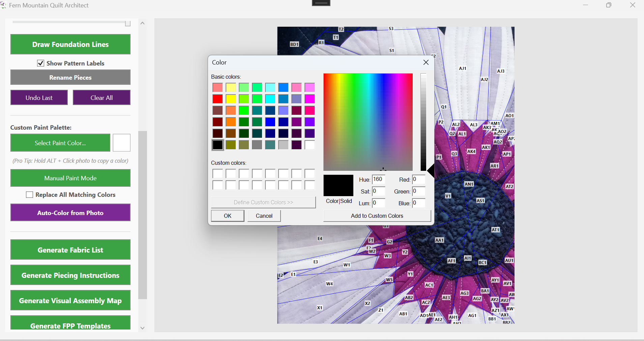Image resolution: width=644 pixels, height=341 pixels.
Task: Click the color spectrum gradient area
Action: click(x=368, y=122)
